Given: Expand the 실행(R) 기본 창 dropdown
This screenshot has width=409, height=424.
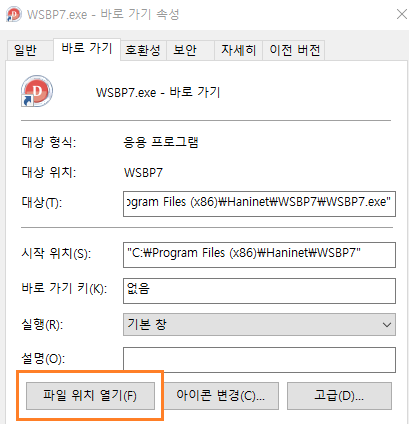Looking at the screenshot, I should (259, 324).
